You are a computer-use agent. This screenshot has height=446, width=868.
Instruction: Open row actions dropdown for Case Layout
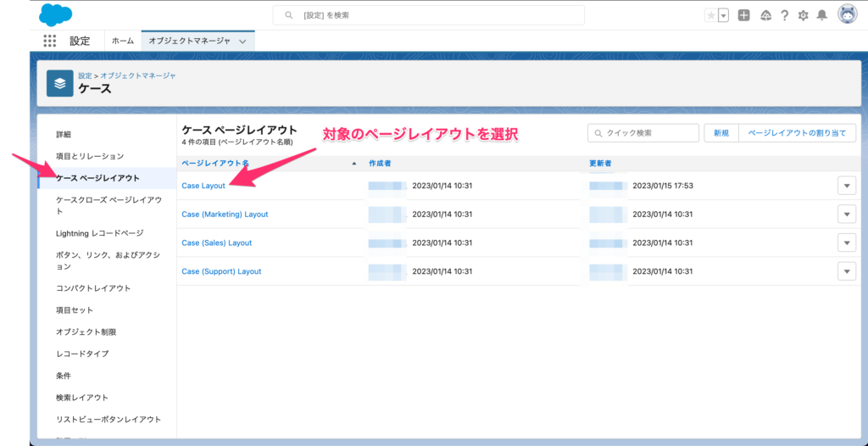846,186
